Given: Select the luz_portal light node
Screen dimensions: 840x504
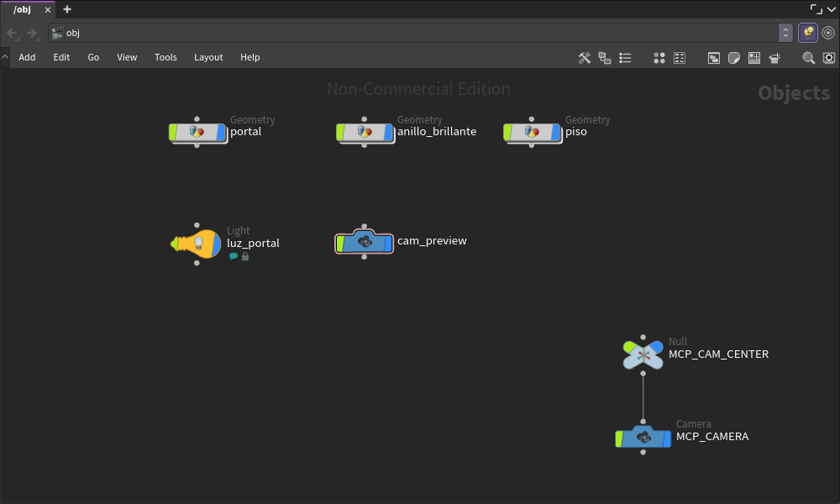Looking at the screenshot, I should (x=196, y=244).
